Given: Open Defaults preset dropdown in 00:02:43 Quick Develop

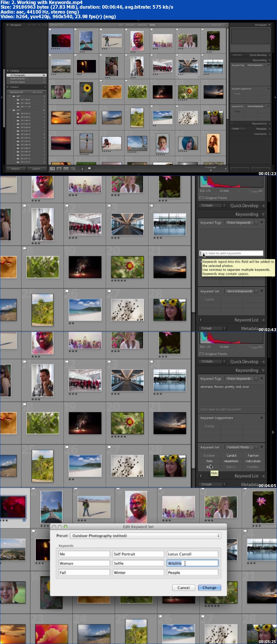Looking at the screenshot, I should [x=212, y=205].
